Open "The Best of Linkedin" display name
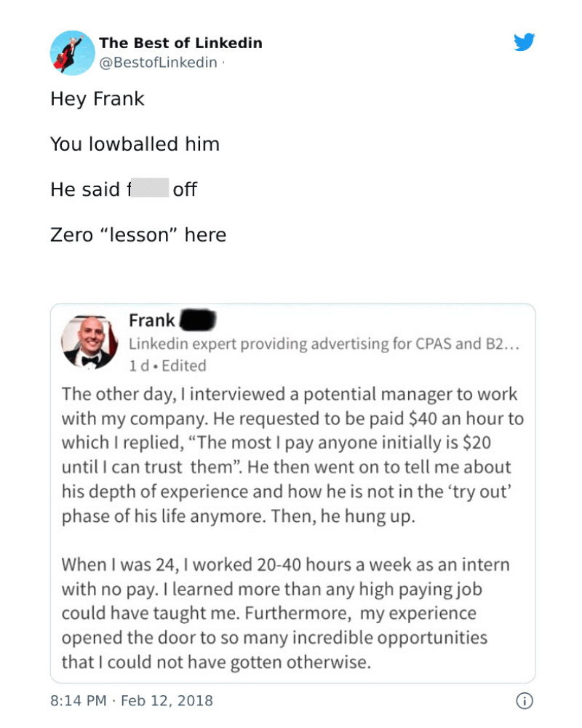The width and height of the screenshot is (582, 728). [x=180, y=43]
